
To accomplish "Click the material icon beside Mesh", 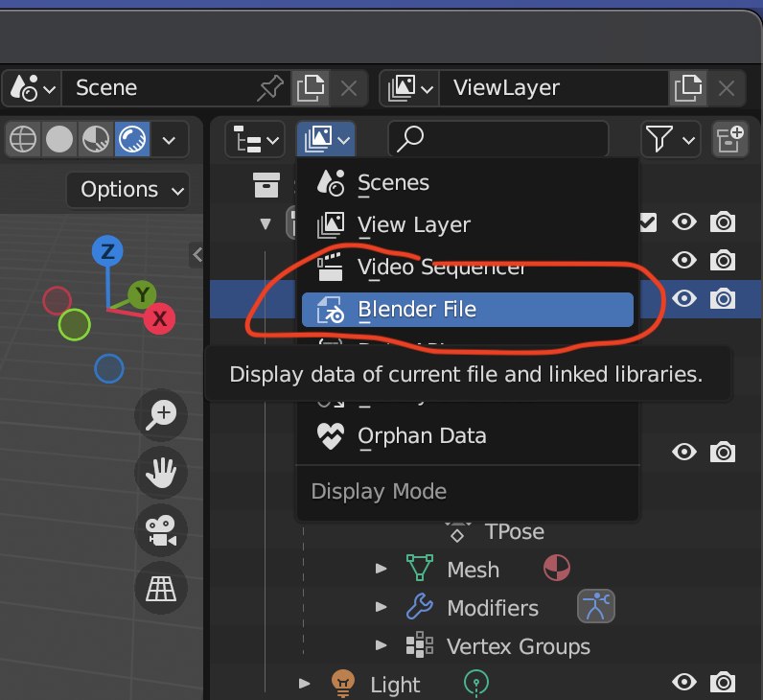I will [557, 568].
